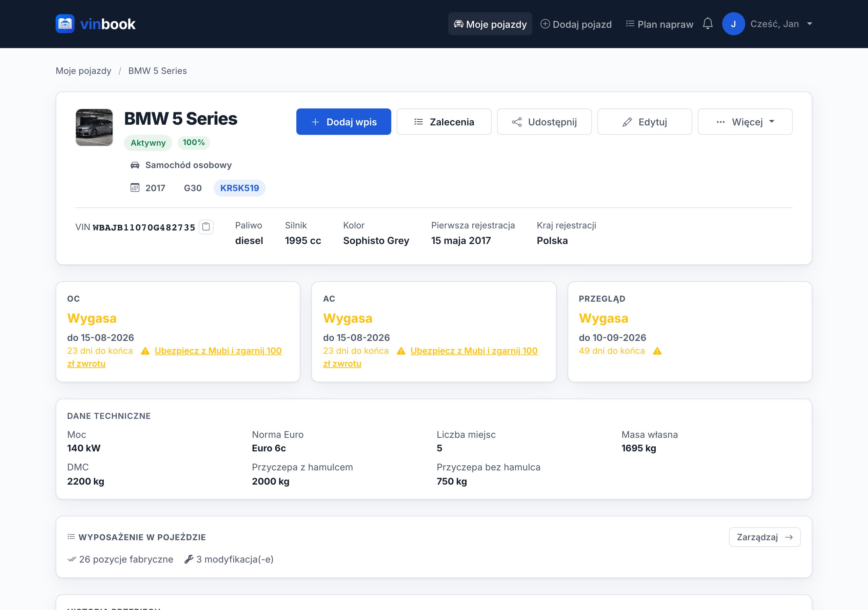The width and height of the screenshot is (868, 610).
Task: Click the 140 kW power value
Action: [x=83, y=448]
